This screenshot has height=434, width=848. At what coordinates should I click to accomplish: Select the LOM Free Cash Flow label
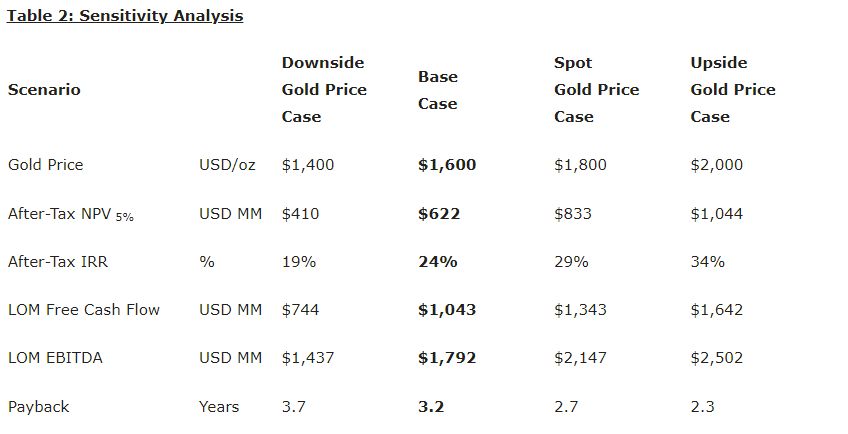pyautogui.click(x=83, y=310)
